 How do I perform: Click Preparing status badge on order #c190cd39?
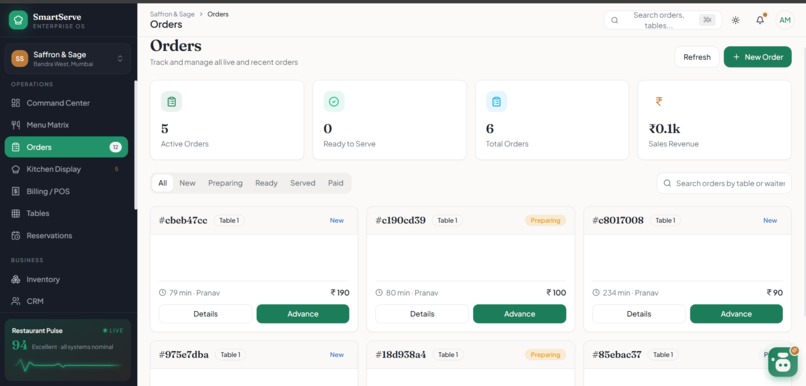[545, 220]
